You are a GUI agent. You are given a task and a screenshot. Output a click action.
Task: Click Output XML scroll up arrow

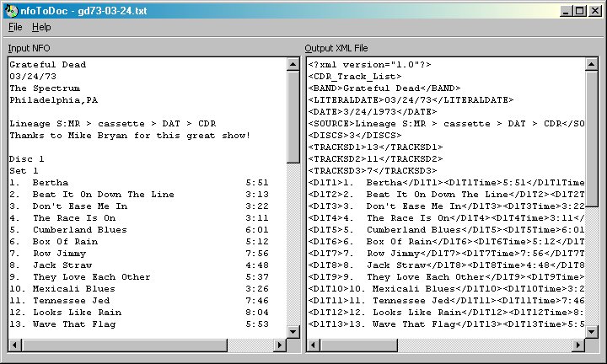coord(591,64)
